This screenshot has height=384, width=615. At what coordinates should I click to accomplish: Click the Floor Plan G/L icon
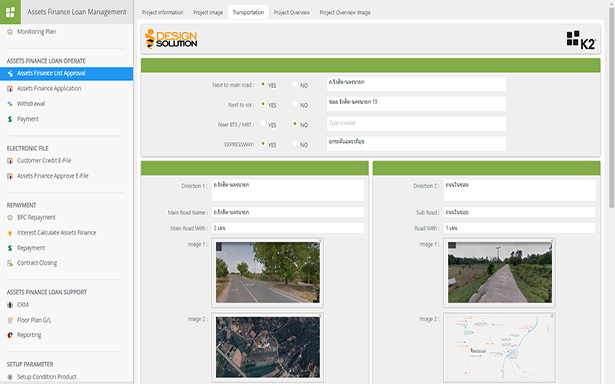(x=10, y=320)
